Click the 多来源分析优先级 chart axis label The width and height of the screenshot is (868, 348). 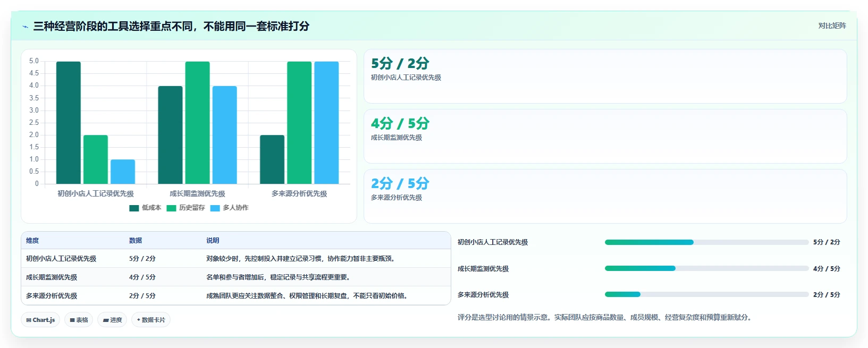click(x=299, y=194)
